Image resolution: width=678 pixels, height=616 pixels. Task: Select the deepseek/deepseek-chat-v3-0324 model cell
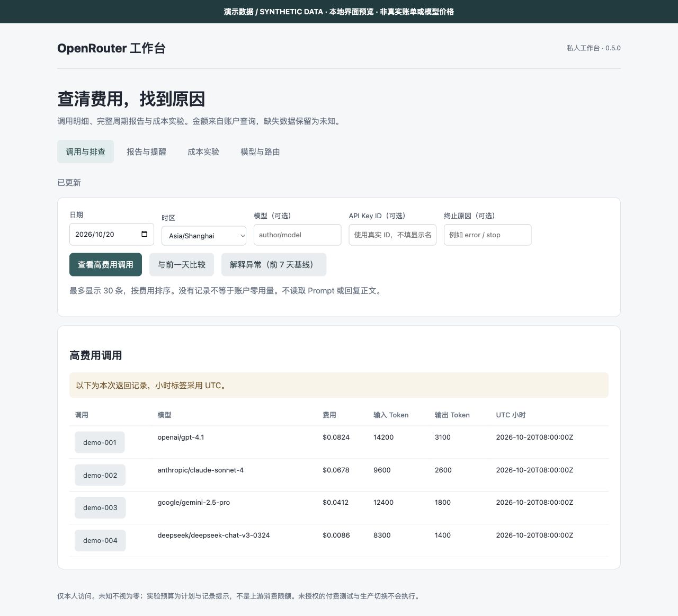coord(213,535)
